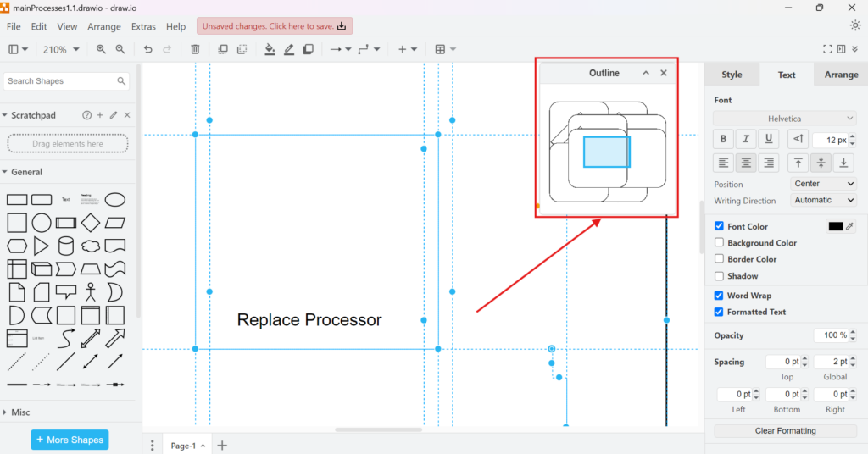Pick the Diamond shape from General
868x454 pixels.
tap(90, 223)
